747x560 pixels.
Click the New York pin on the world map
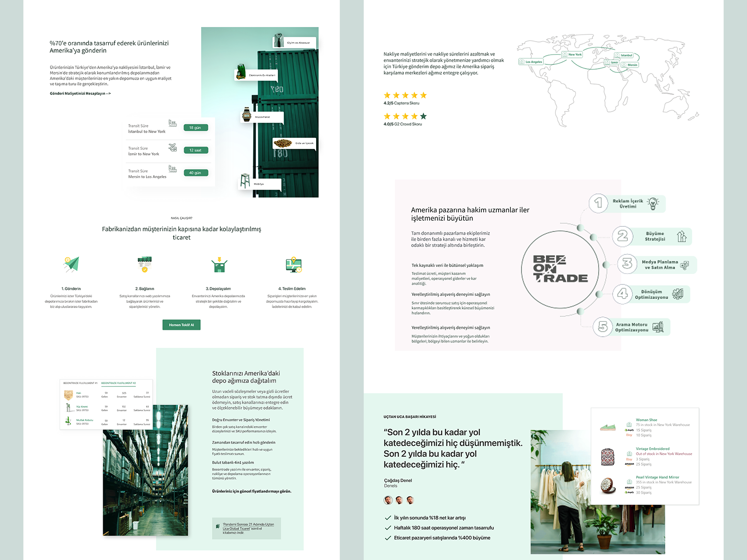coord(572,55)
